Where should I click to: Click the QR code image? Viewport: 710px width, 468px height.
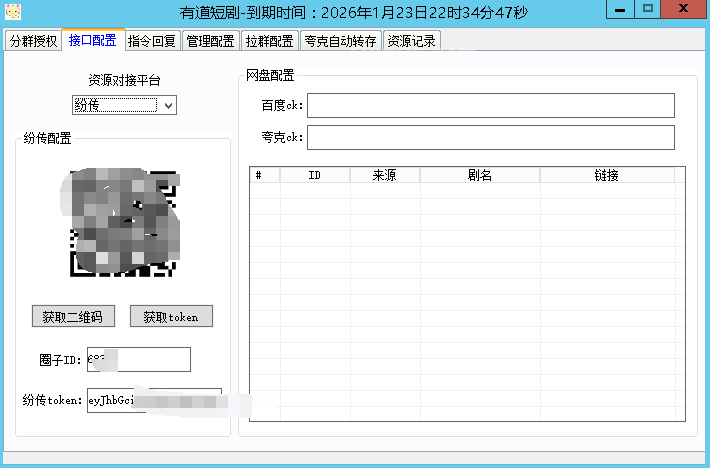coord(123,223)
